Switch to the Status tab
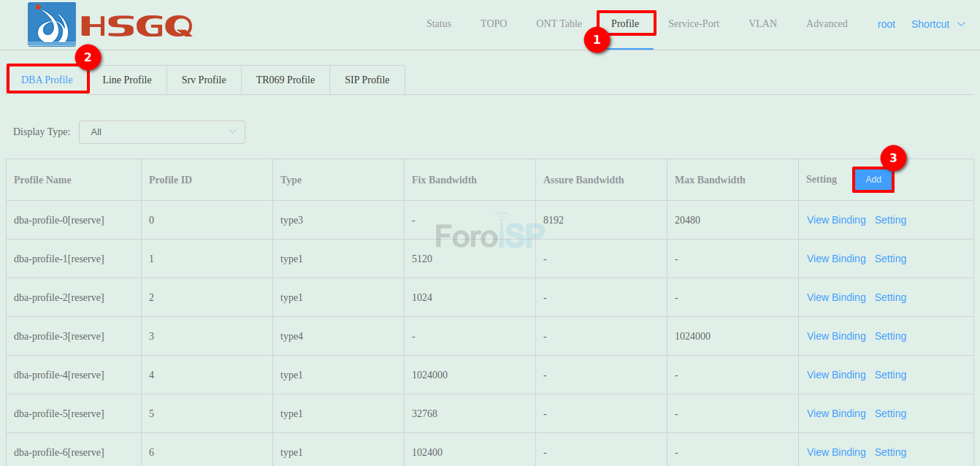This screenshot has height=466, width=980. point(438,23)
